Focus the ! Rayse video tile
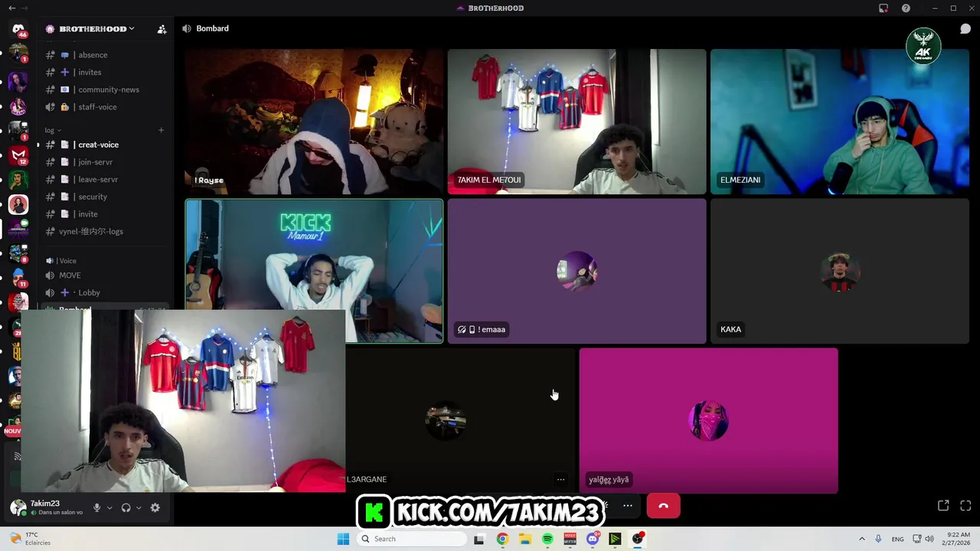The height and width of the screenshot is (551, 980). [314, 122]
